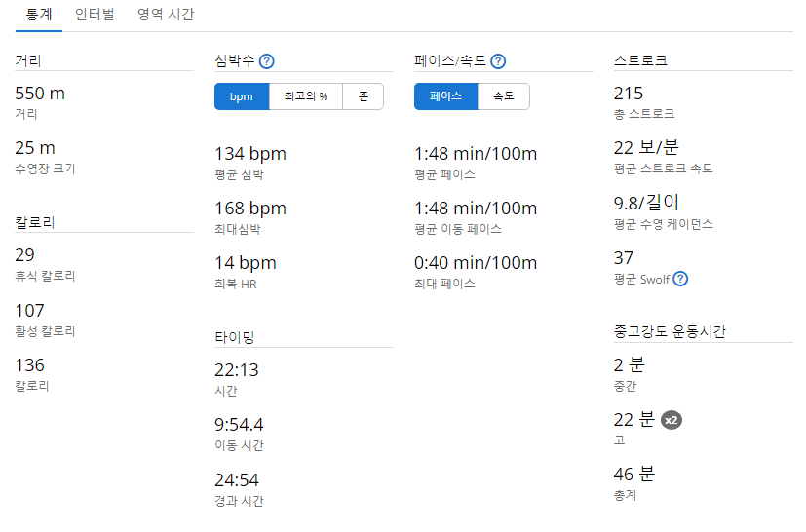
Task: Click the 46 분 total intensity value
Action: tap(634, 474)
